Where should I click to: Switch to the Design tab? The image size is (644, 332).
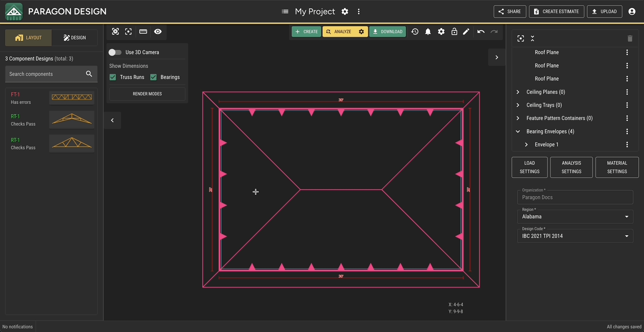coord(75,38)
